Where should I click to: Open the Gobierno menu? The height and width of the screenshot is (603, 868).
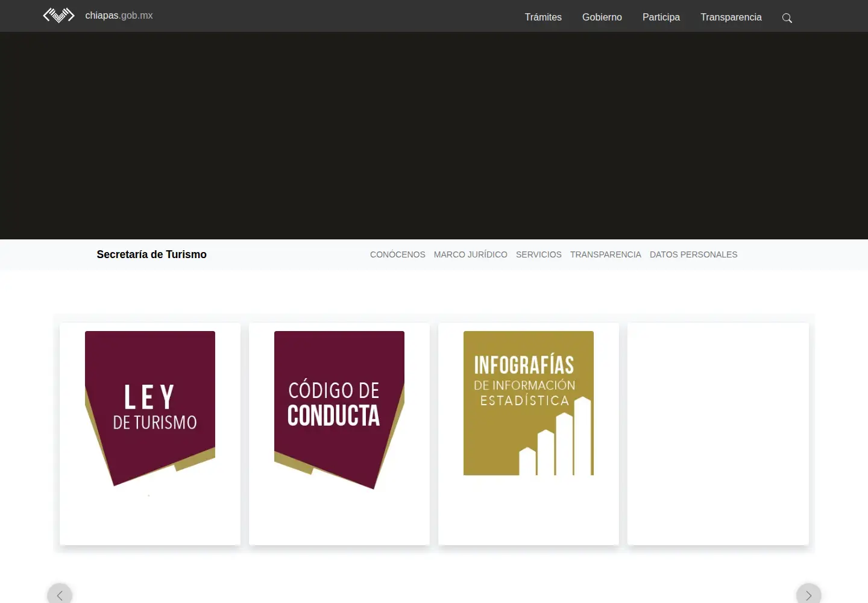pos(602,17)
